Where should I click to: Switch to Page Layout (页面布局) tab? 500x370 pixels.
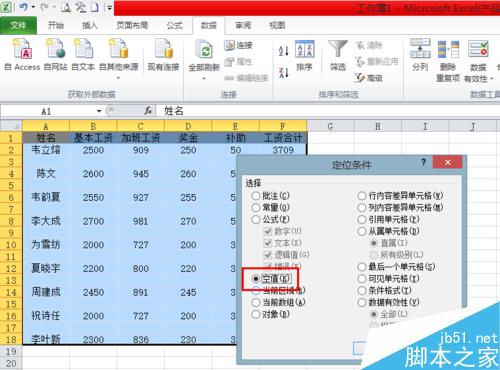pos(132,25)
